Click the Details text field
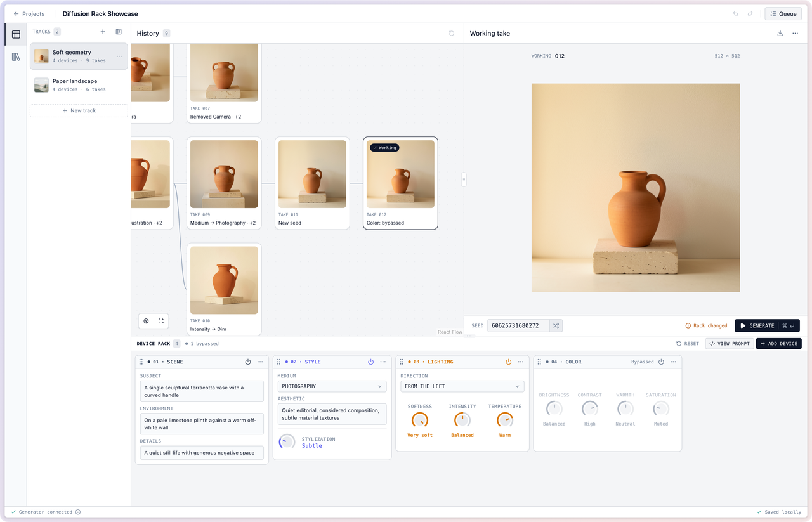Screen dimensions: 812x522 202,453
